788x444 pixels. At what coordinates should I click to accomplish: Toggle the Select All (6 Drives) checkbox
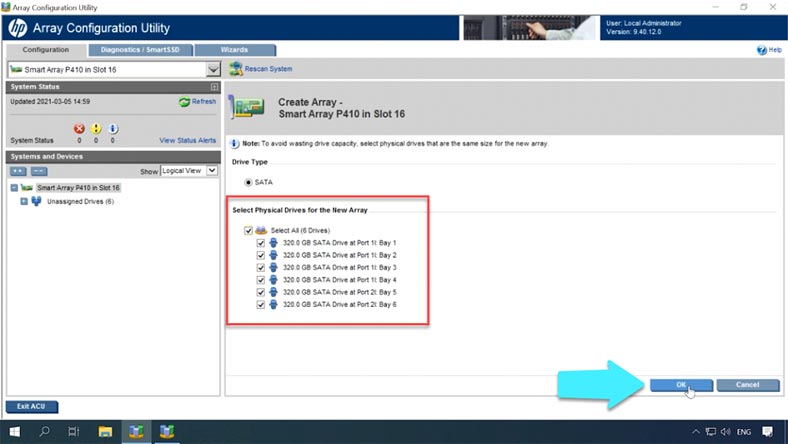(248, 230)
